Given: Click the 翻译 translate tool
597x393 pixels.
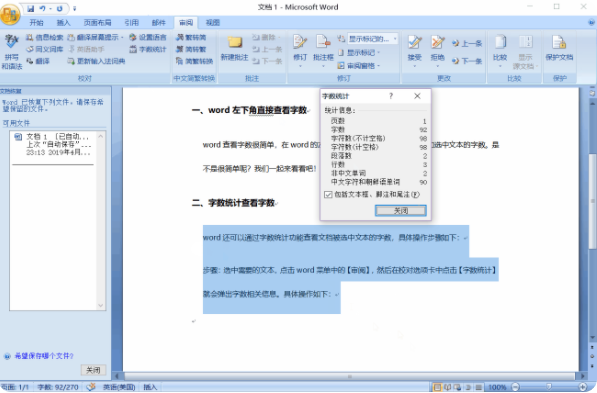Looking at the screenshot, I should pos(38,61).
